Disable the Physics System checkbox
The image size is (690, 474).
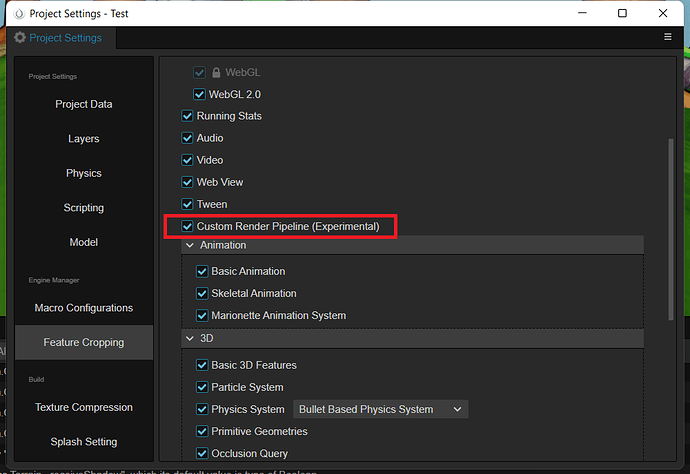pyautogui.click(x=202, y=409)
